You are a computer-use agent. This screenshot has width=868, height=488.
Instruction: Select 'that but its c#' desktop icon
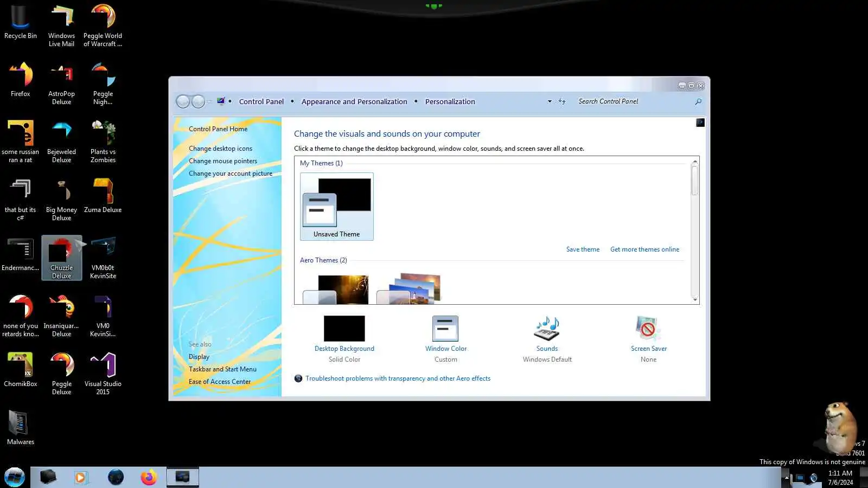21,200
